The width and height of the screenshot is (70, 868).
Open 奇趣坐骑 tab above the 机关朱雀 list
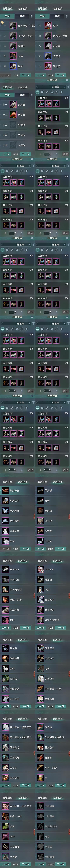coord(22,482)
